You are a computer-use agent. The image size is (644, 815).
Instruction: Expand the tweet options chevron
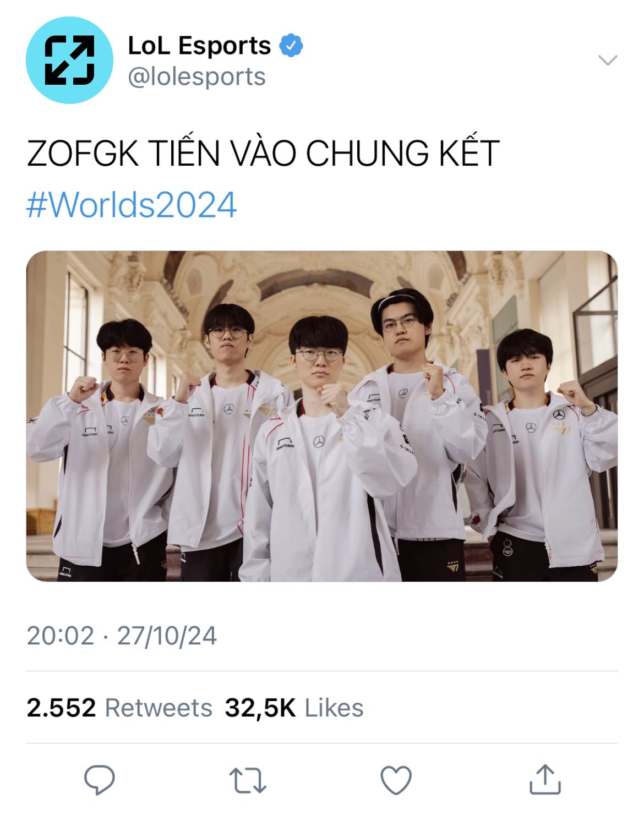point(608,60)
